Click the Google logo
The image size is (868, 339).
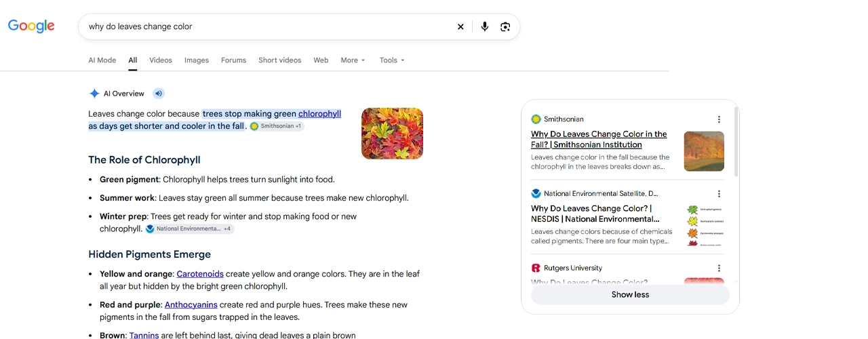click(31, 26)
